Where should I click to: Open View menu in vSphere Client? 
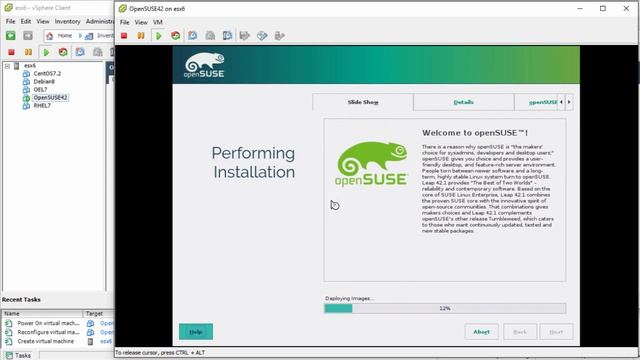point(42,21)
